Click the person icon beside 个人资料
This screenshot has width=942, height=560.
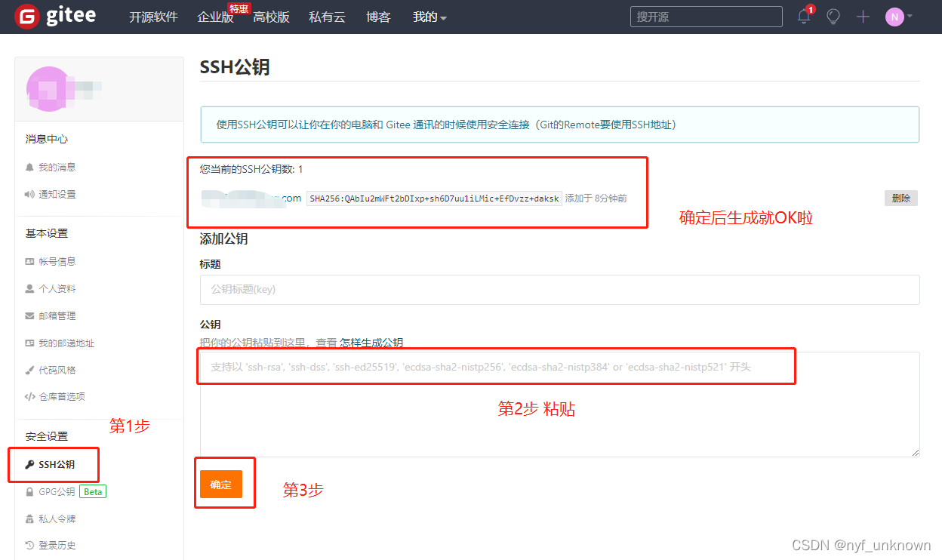(x=29, y=288)
